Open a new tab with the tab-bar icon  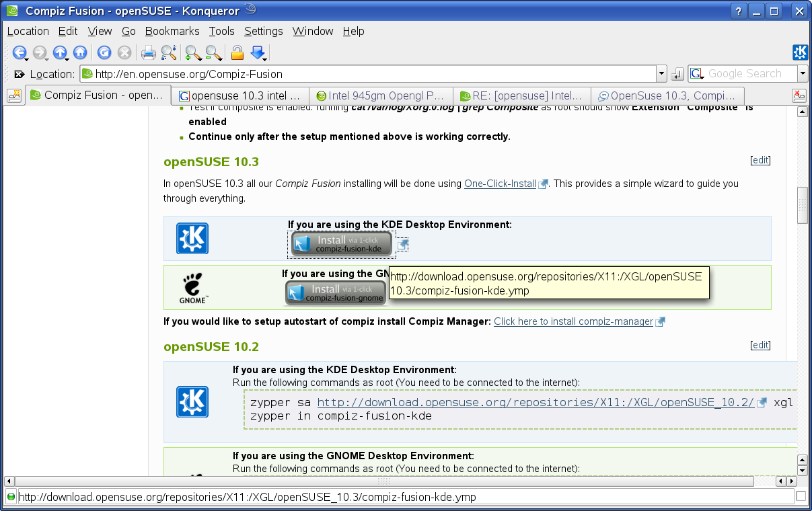[x=14, y=95]
